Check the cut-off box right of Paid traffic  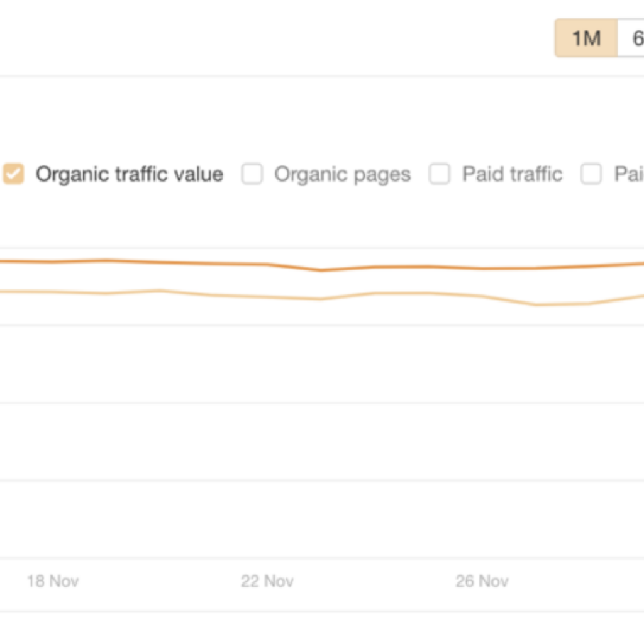[591, 174]
